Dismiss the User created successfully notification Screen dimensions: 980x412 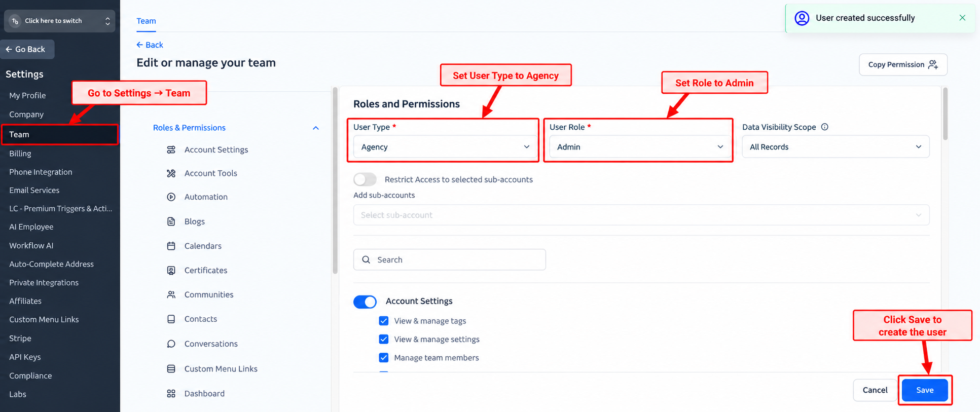(962, 18)
